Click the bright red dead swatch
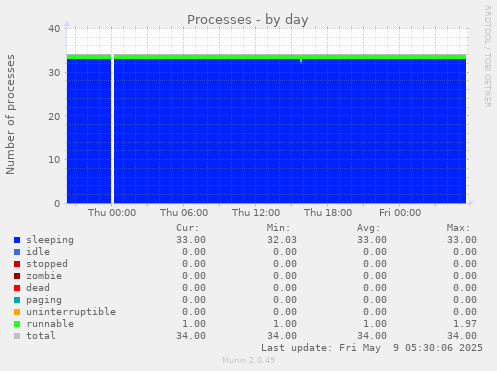The height and width of the screenshot is (371, 497). click(x=17, y=288)
